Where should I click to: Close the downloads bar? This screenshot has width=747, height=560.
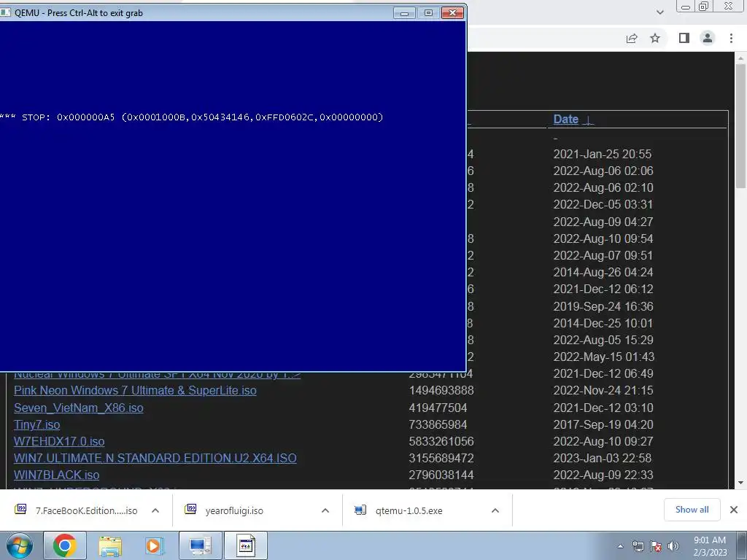point(734,510)
